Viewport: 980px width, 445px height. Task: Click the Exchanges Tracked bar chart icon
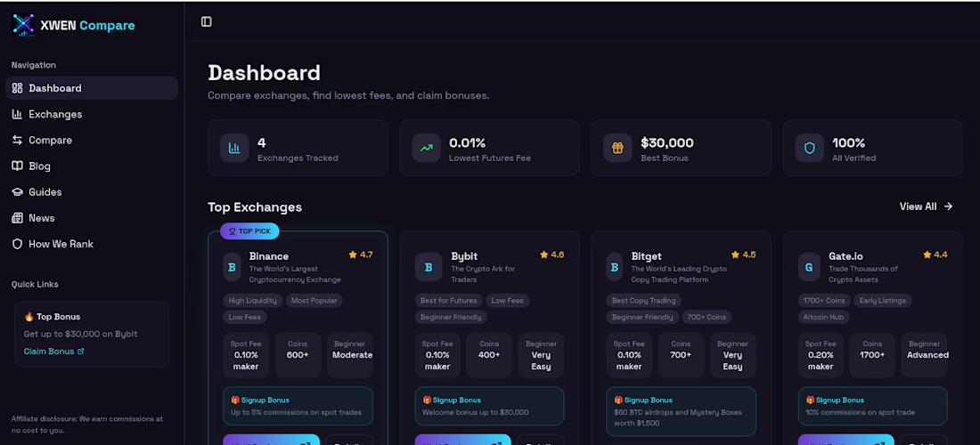tap(234, 148)
